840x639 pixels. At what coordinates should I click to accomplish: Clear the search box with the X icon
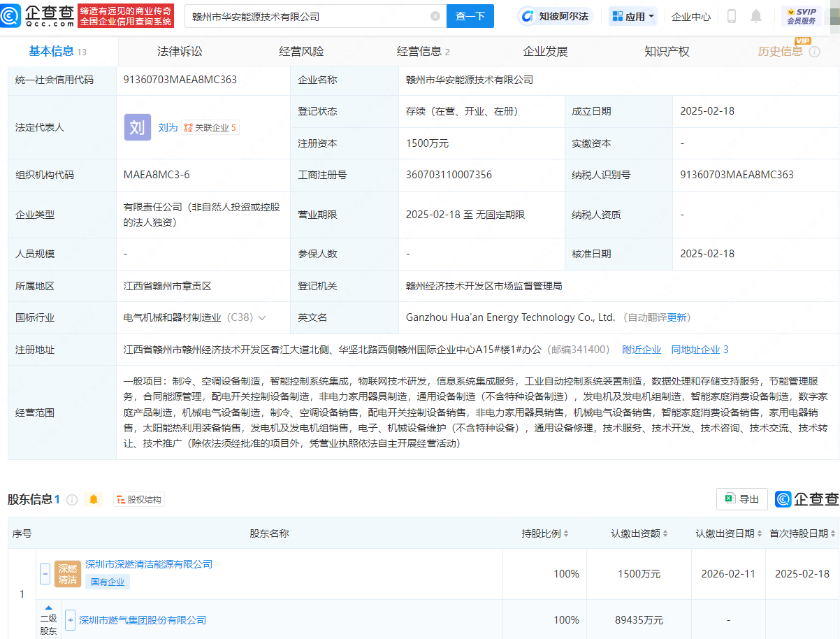point(435,16)
